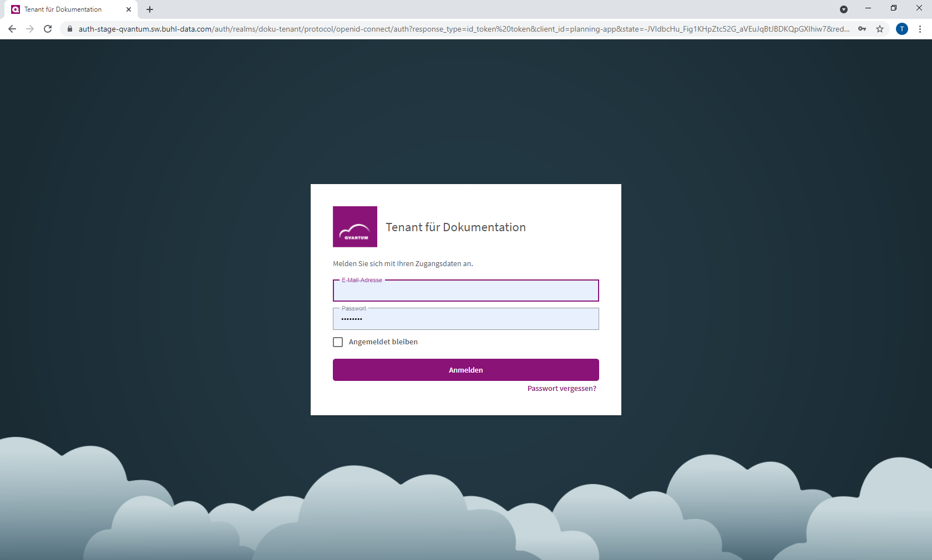932x560 pixels.
Task: Focus the E-Mail-Adresse input field
Action: (x=466, y=291)
